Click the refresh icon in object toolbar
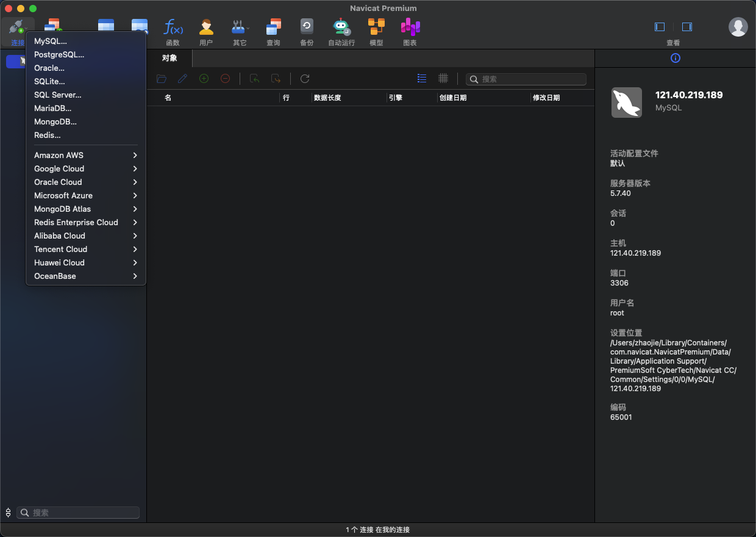The width and height of the screenshot is (756, 537). [x=305, y=79]
